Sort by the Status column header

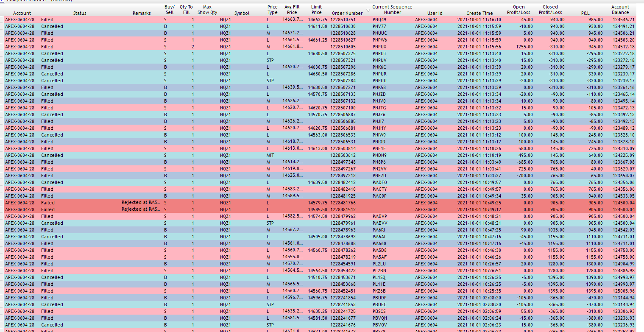pyautogui.click(x=80, y=13)
